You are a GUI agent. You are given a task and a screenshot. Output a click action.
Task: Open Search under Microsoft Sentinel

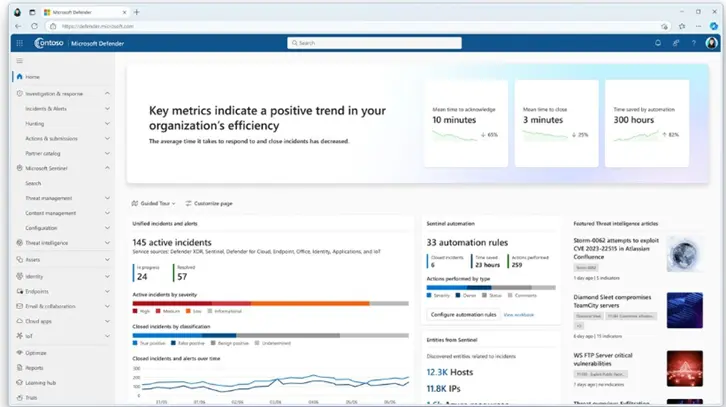coord(33,183)
